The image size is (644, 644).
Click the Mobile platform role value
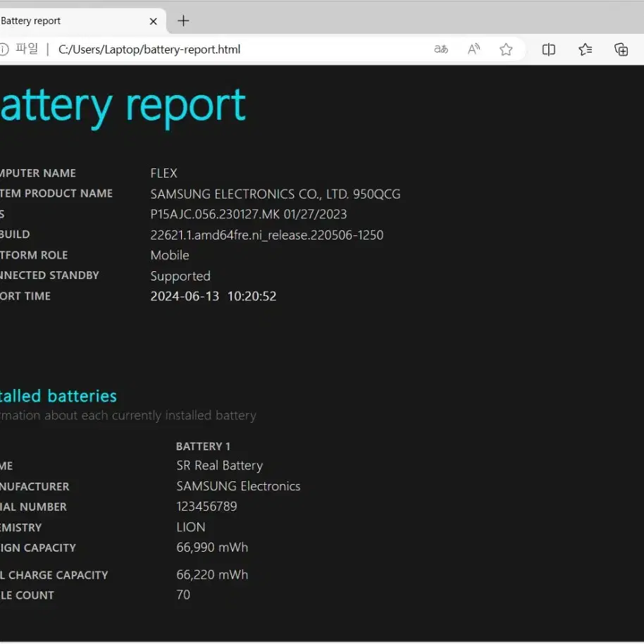tap(170, 255)
